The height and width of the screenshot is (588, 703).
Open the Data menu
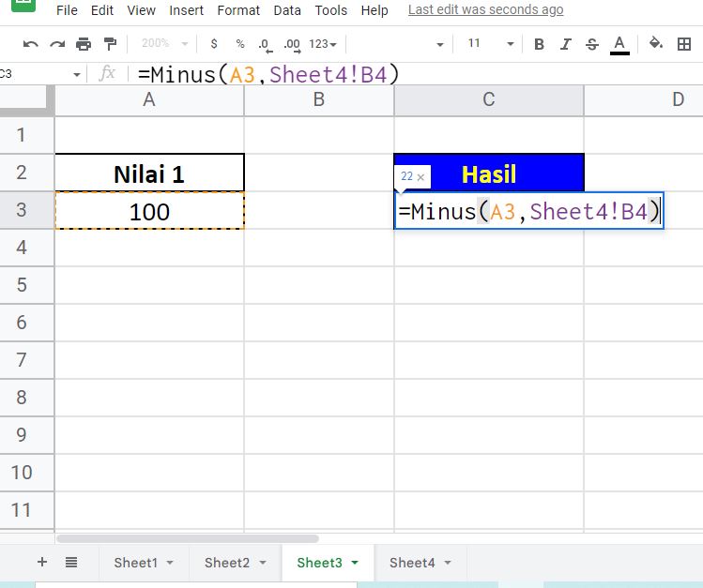287,10
